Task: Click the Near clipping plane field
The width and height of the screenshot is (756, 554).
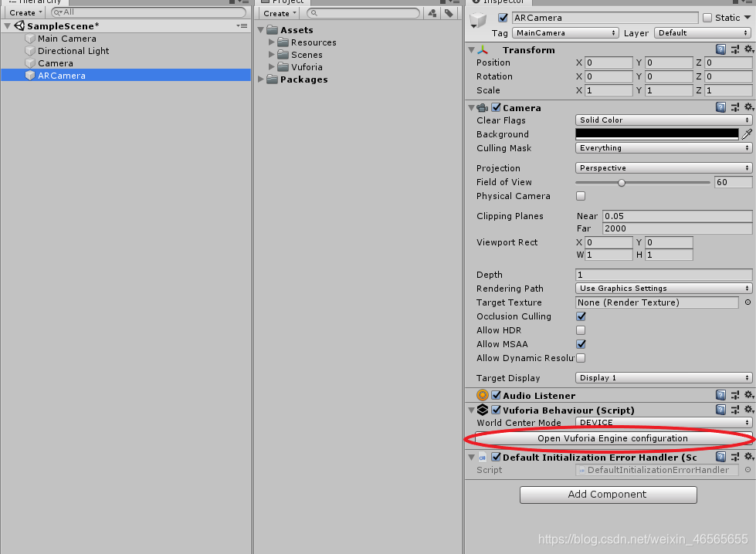Action: coord(677,216)
